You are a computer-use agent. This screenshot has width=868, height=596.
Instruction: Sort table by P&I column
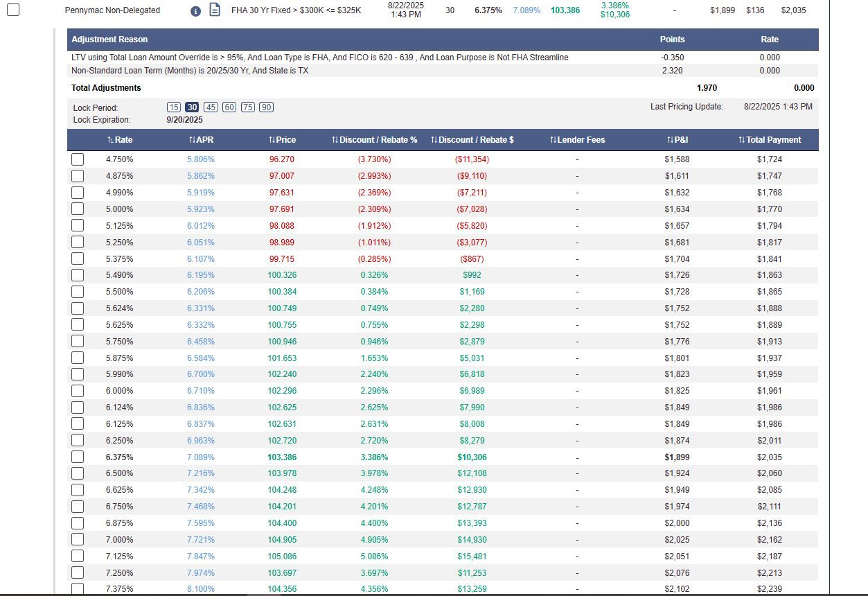click(676, 140)
